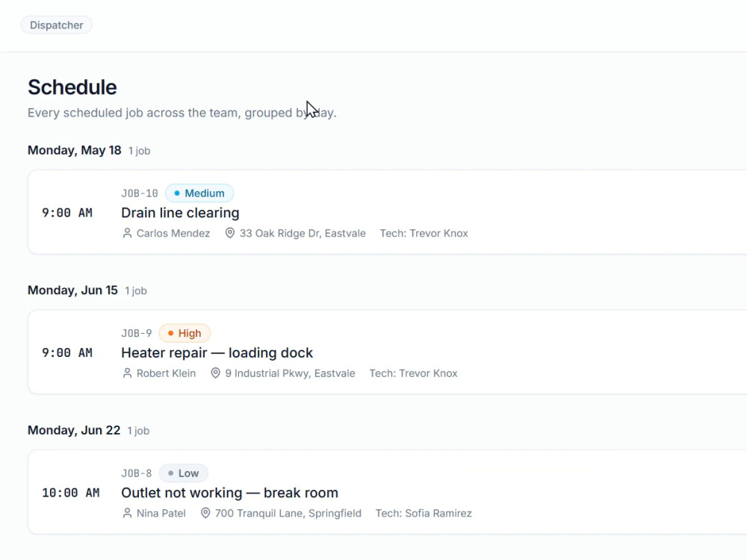The width and height of the screenshot is (747, 560).
Task: Click the Low priority badge on JOB-8
Action: pos(184,473)
